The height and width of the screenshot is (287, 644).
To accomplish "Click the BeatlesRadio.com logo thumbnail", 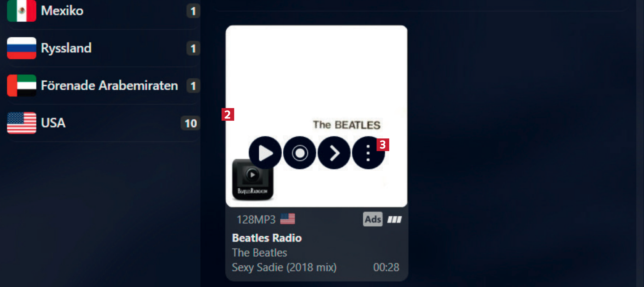I will tap(253, 180).
